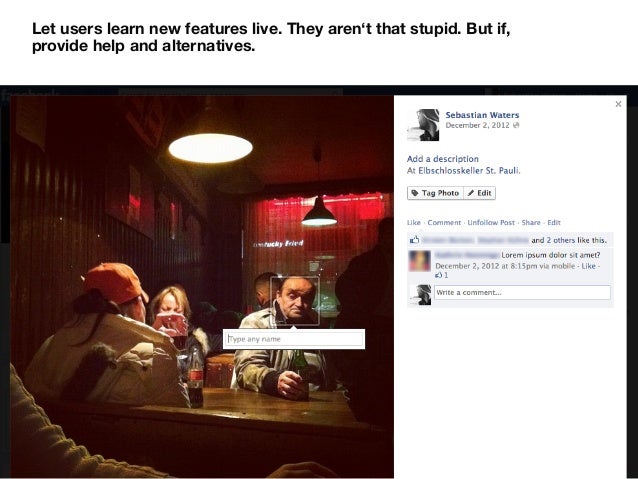Viewport: 638px width, 479px height.
Task: Click the Share link
Action: [531, 223]
